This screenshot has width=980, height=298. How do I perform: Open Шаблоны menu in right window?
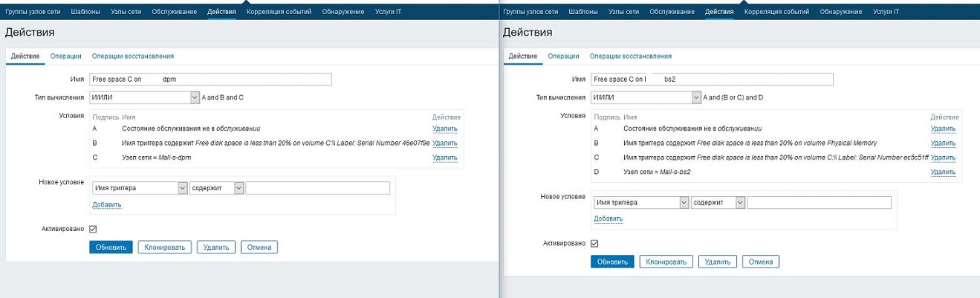coord(583,12)
